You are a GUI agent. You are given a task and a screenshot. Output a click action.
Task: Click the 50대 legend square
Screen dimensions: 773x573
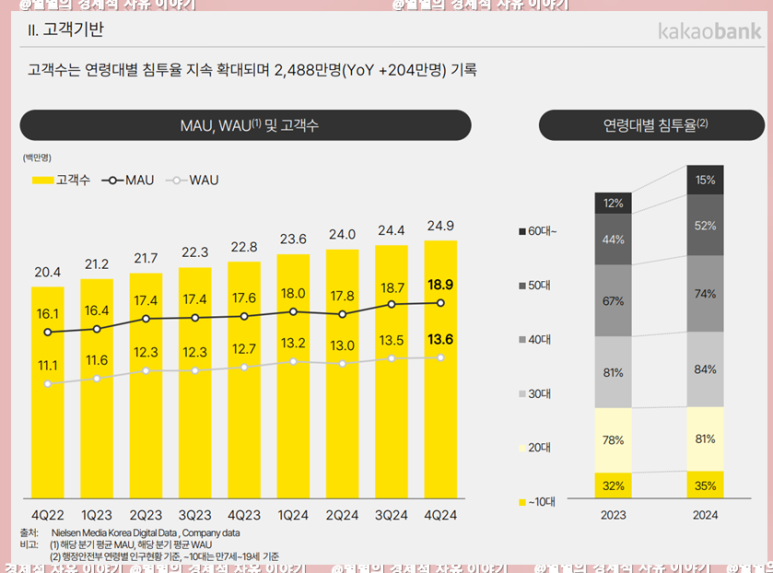(x=522, y=286)
